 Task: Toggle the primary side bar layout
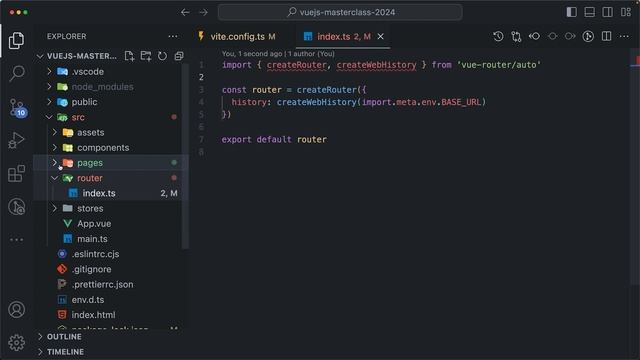(571, 12)
